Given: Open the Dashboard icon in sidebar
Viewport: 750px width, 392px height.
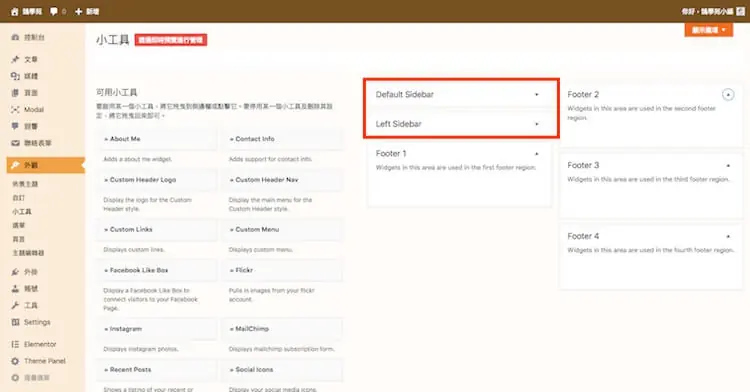Looking at the screenshot, I should click(x=15, y=37).
